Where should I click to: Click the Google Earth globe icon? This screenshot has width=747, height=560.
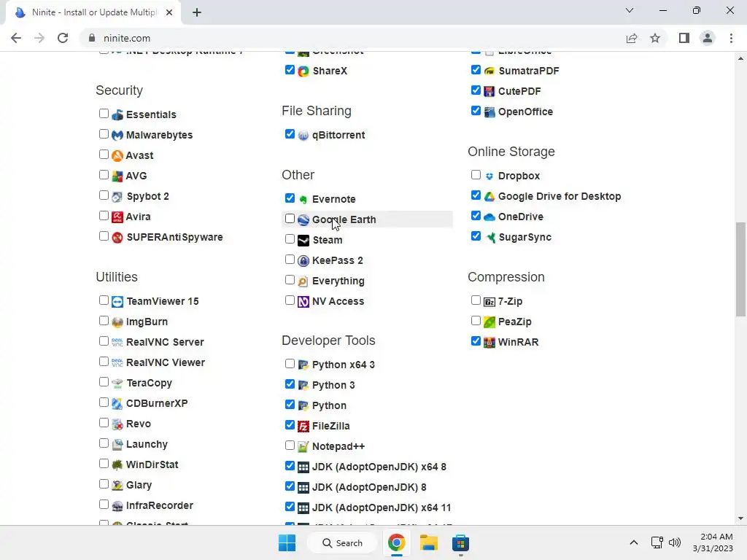(x=303, y=220)
